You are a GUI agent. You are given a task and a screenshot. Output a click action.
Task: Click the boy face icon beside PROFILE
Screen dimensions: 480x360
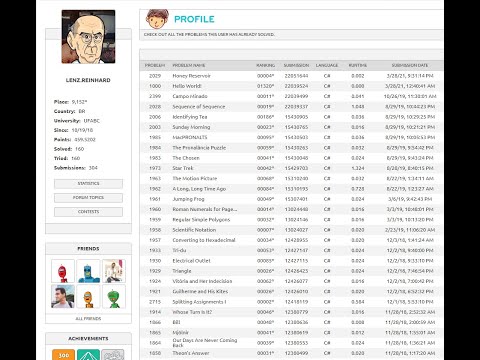pos(157,19)
